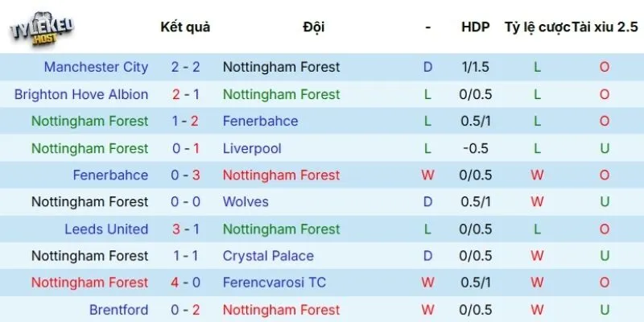Click the 'Tài xỉu 2.5' column header
This screenshot has height=322, width=644.
[605, 27]
